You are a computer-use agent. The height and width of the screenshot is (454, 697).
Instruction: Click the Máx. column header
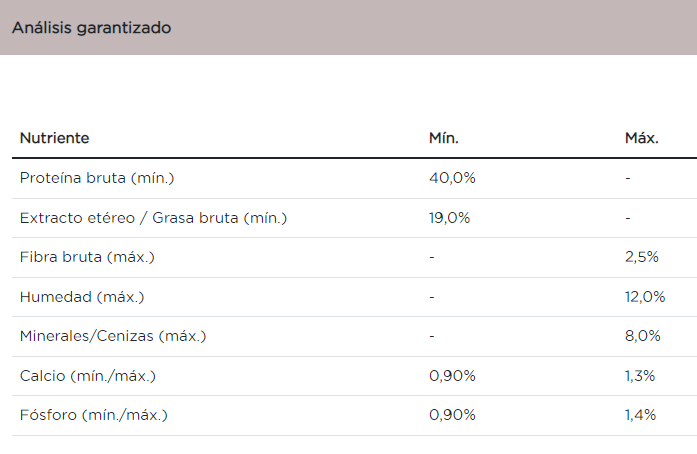642,138
